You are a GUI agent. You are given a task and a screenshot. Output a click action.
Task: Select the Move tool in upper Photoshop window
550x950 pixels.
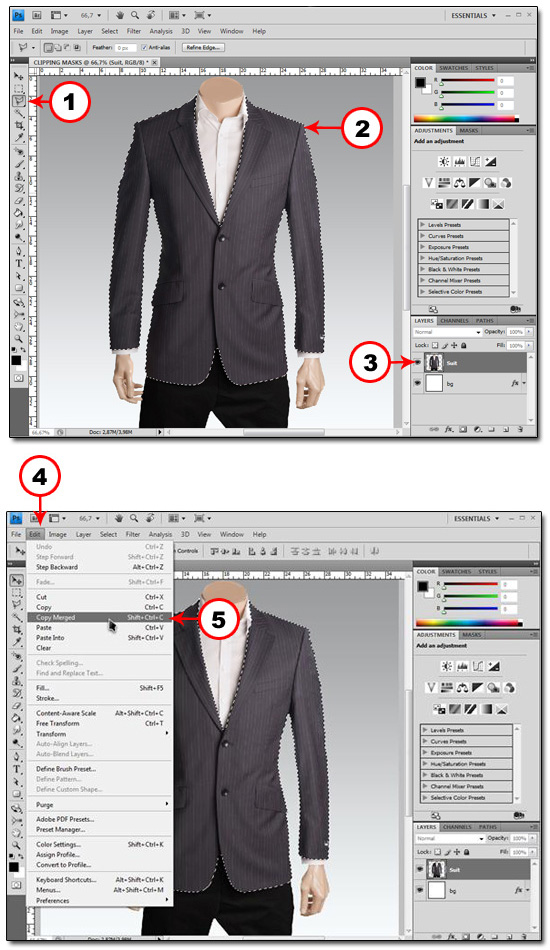tap(19, 77)
